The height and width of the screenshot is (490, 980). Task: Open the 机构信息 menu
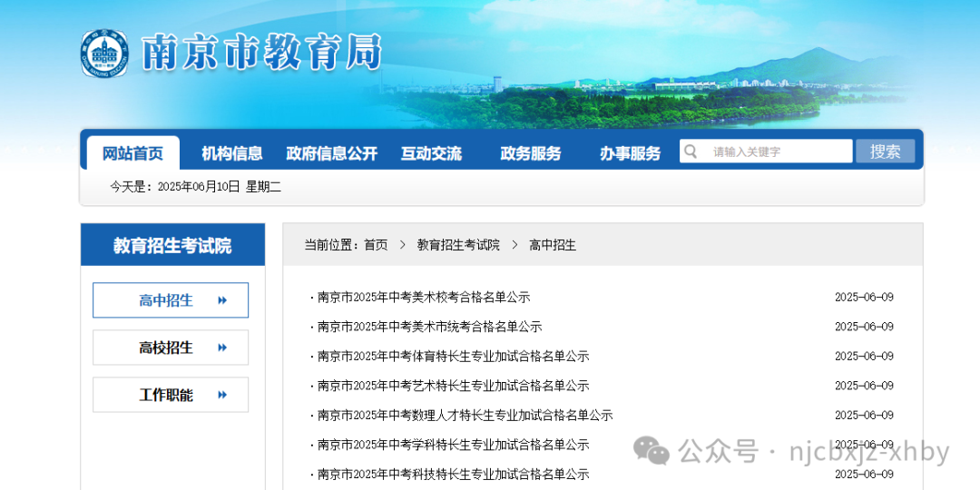[232, 153]
